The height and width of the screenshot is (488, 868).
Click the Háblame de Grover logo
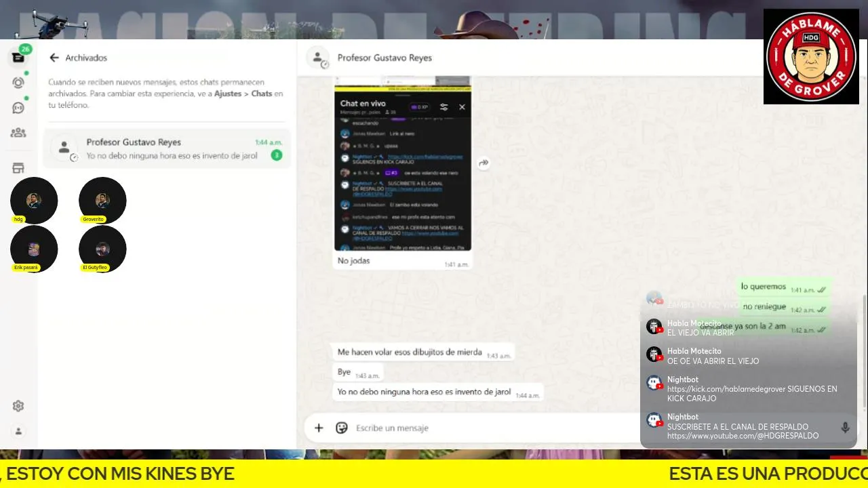click(811, 56)
